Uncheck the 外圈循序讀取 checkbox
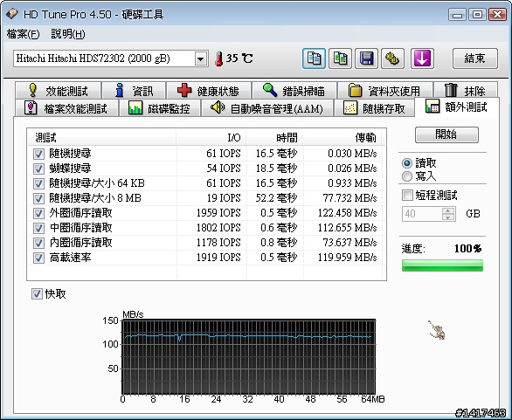The width and height of the screenshot is (512, 420). (38, 213)
